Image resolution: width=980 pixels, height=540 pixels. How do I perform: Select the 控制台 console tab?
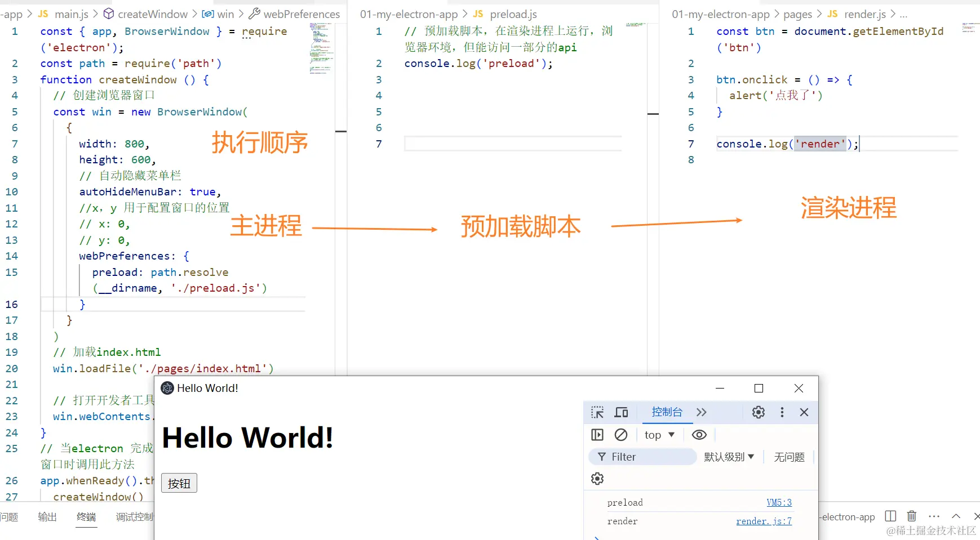pos(667,412)
